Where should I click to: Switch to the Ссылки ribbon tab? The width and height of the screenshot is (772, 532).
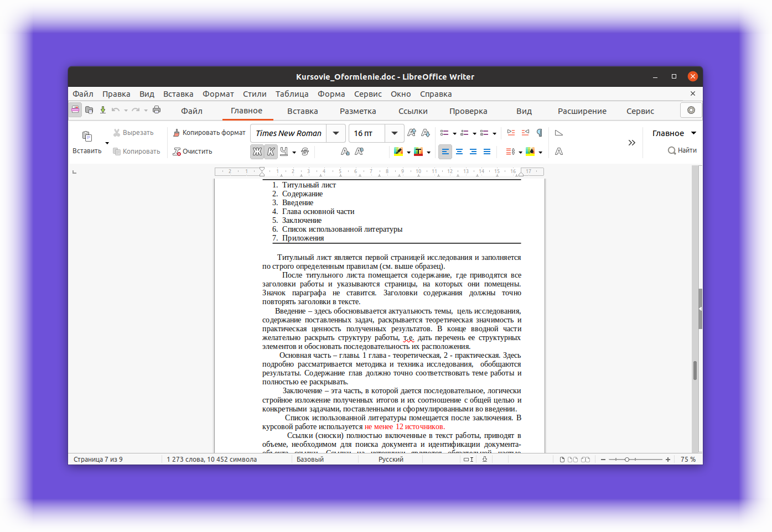[x=413, y=111]
